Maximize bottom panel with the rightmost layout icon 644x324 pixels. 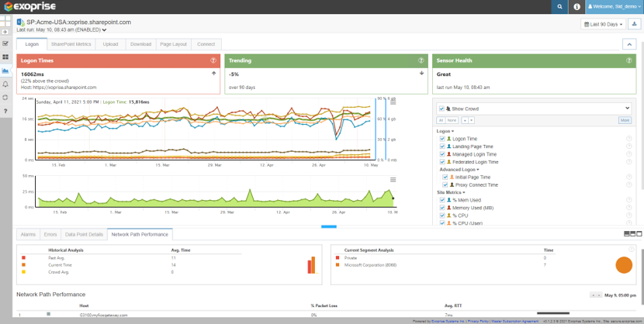pos(639,234)
